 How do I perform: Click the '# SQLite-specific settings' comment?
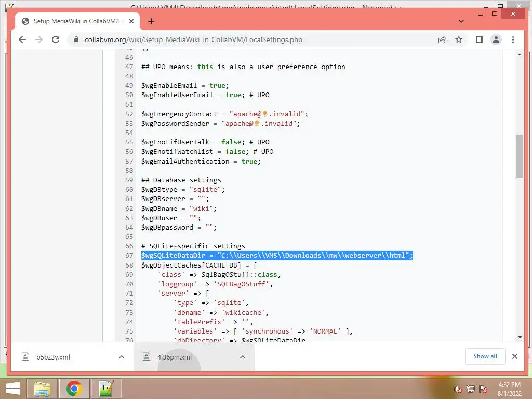[x=193, y=246]
